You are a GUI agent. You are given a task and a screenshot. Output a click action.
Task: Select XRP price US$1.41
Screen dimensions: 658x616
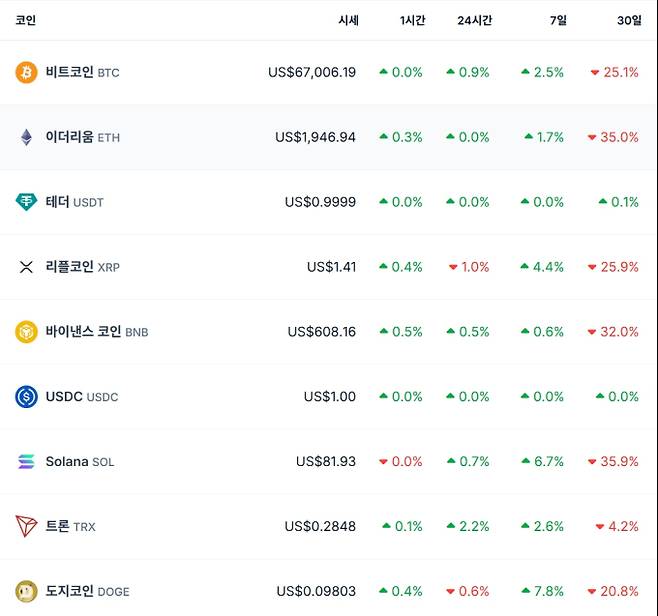click(332, 267)
